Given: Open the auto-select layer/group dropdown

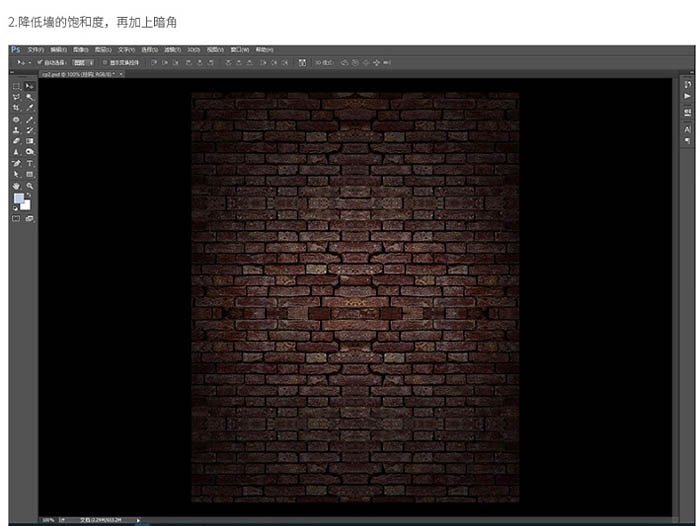Looking at the screenshot, I should pos(85,62).
